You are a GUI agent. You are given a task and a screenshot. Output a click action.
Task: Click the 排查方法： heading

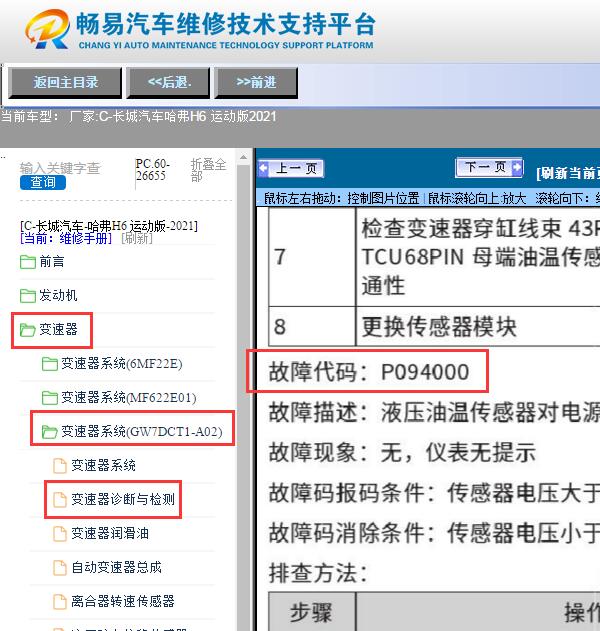(318, 573)
